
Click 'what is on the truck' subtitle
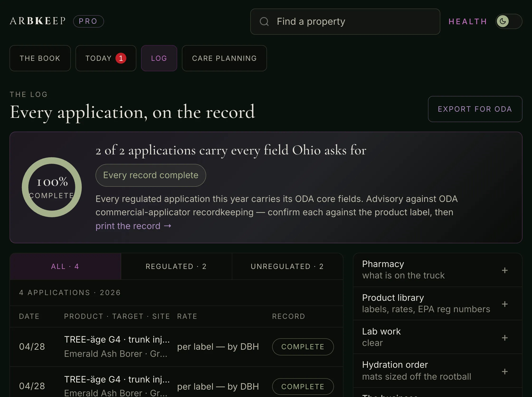403,275
